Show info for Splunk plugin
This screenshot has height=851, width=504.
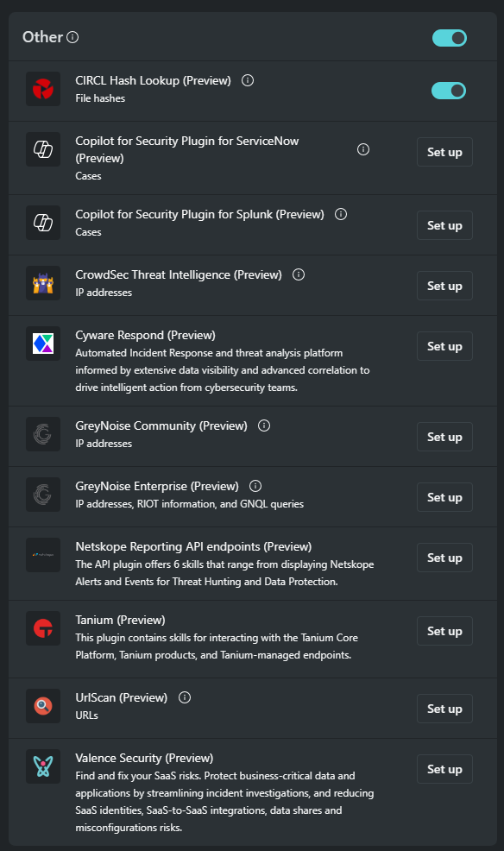click(341, 214)
